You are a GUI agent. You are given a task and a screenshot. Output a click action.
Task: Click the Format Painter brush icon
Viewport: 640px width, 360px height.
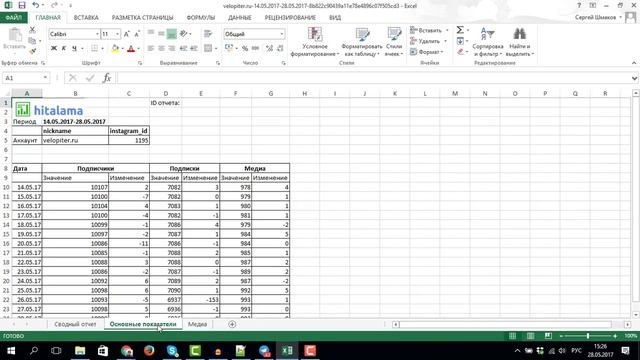[x=32, y=51]
